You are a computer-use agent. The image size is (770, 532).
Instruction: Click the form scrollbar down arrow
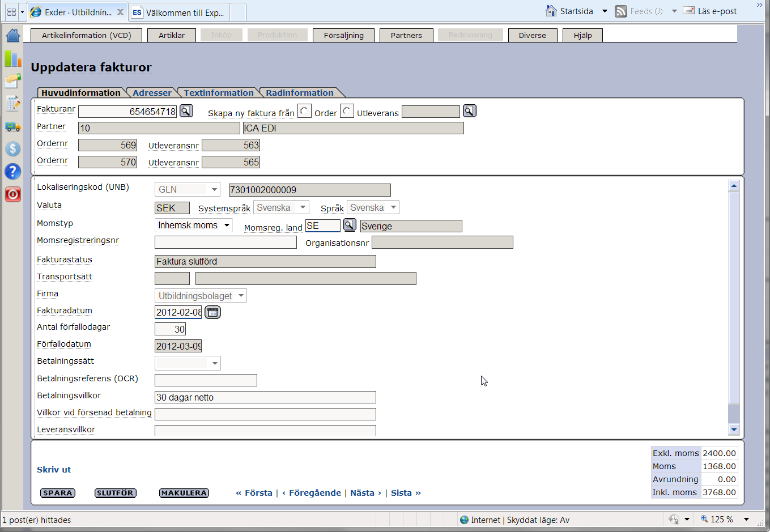pos(734,429)
